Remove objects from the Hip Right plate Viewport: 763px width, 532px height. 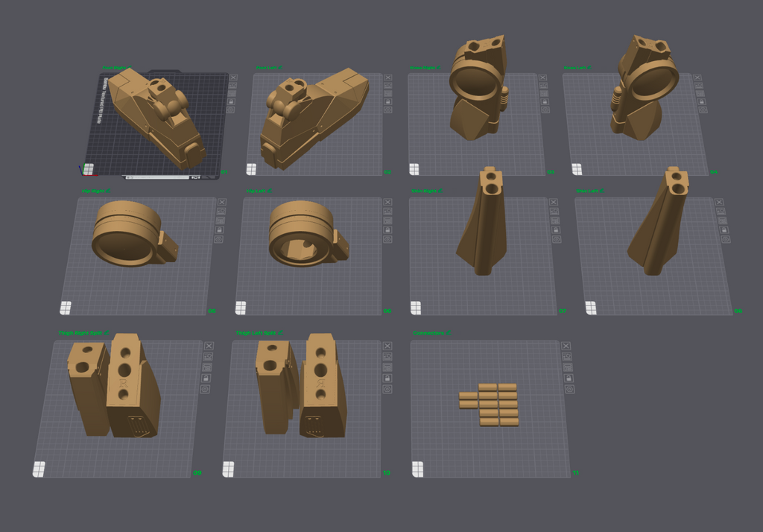pyautogui.click(x=222, y=202)
